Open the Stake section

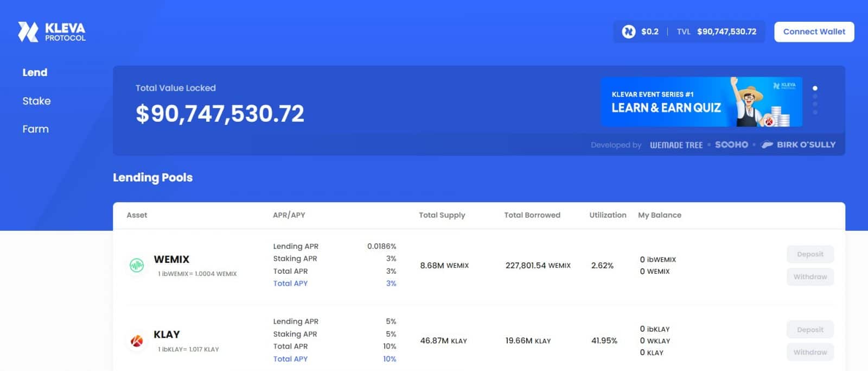(x=36, y=101)
